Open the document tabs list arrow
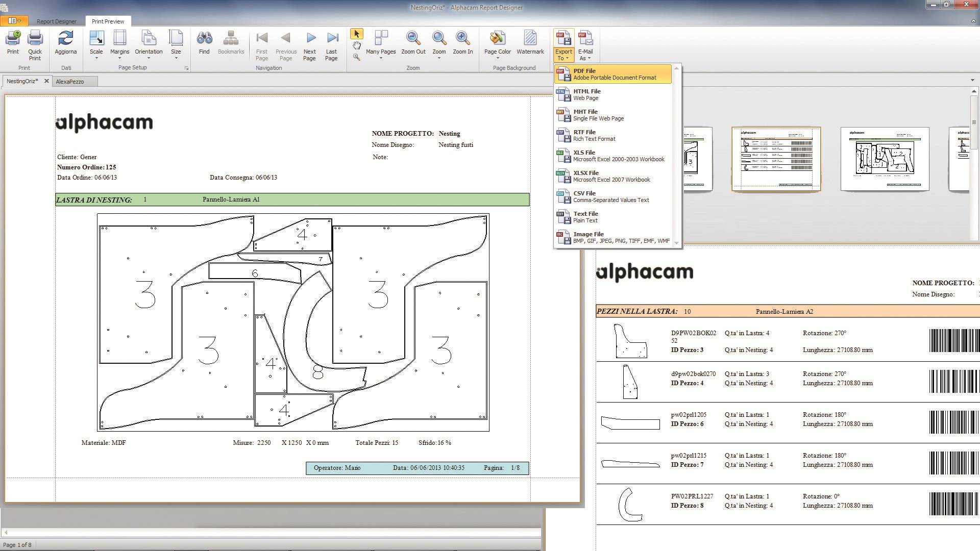This screenshot has height=551, width=980. (972, 80)
